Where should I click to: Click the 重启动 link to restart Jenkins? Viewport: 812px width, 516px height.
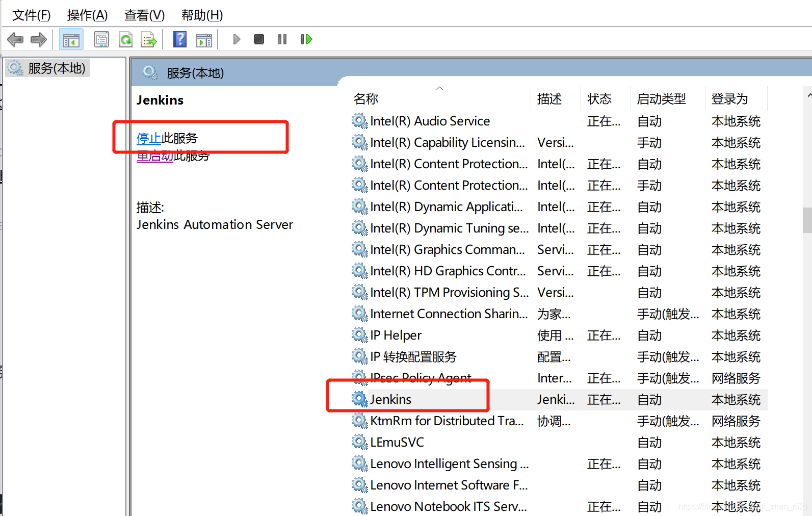coord(155,156)
